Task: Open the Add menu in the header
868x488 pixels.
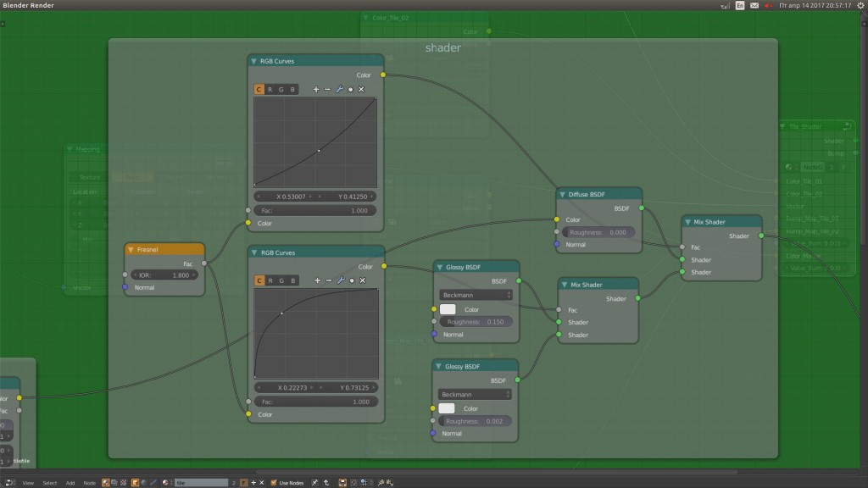Action: (70, 481)
